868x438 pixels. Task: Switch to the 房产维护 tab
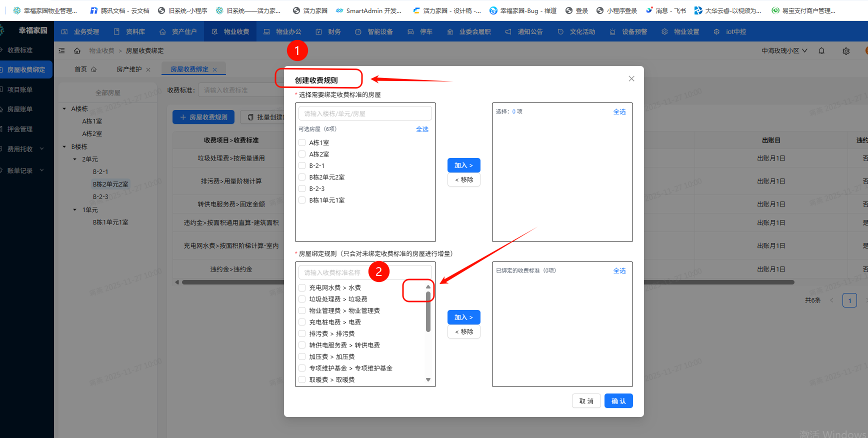[129, 69]
